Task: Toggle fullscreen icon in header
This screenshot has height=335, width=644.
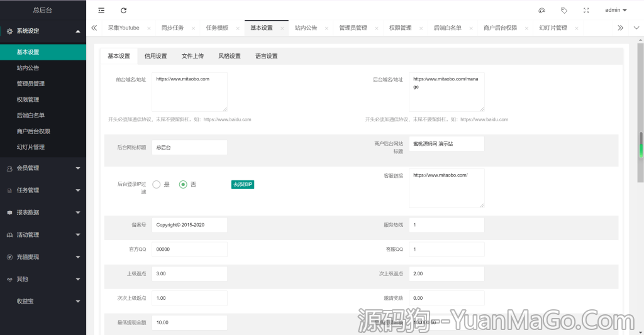Action: pos(586,10)
